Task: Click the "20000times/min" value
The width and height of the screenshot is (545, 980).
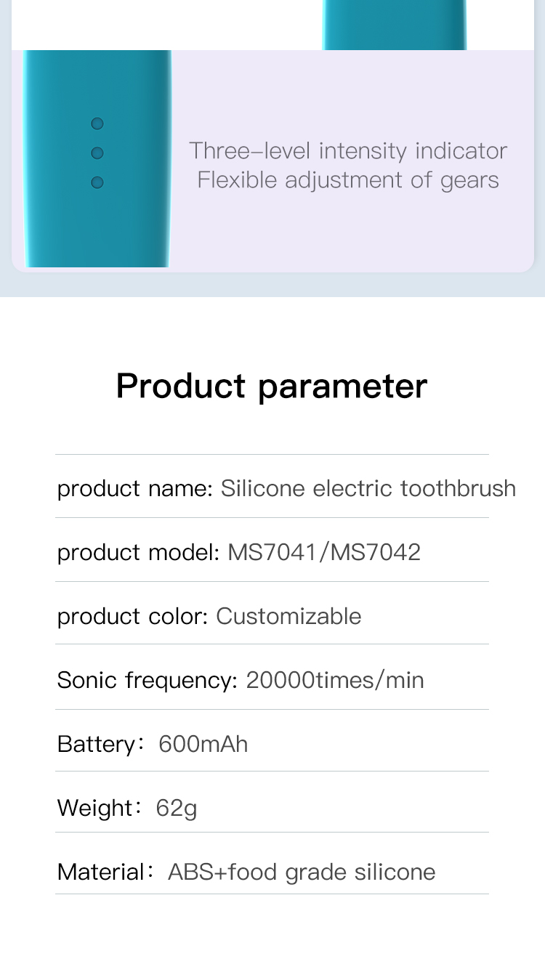Action: 335,680
